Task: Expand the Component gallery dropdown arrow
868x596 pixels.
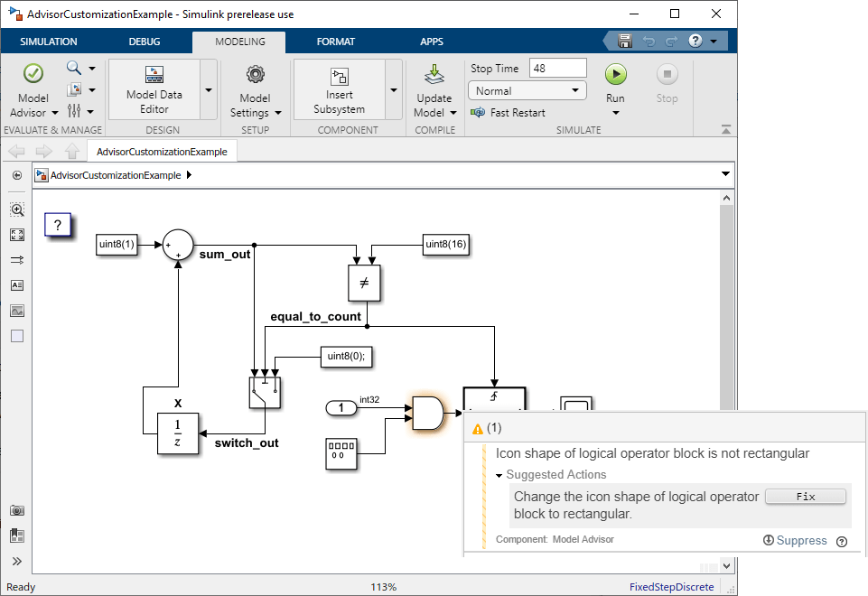Action: coord(394,89)
